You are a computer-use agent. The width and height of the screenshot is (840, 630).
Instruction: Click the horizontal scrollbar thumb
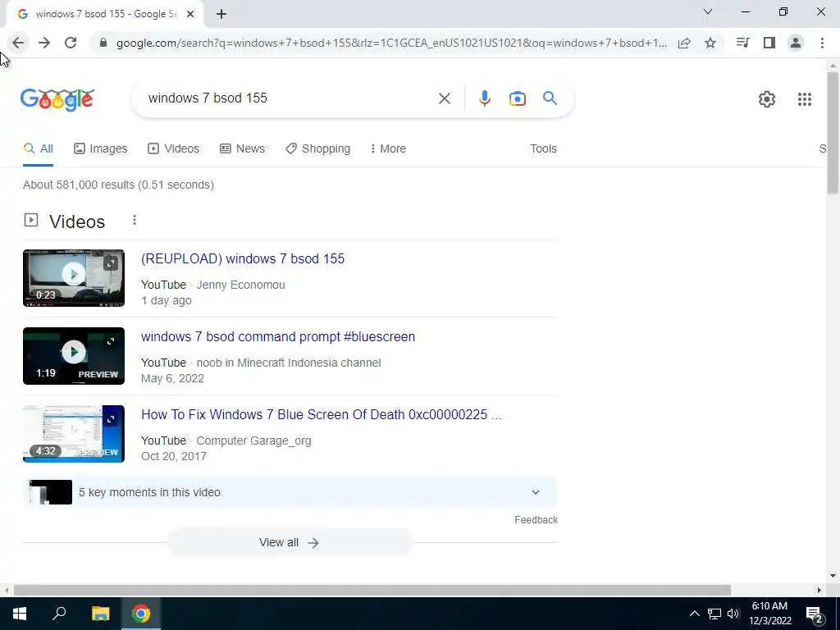click(x=372, y=590)
